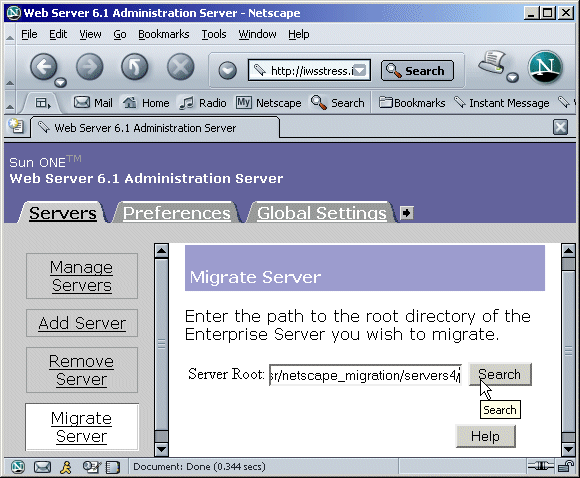Go back with the Back arrow button

click(44, 67)
